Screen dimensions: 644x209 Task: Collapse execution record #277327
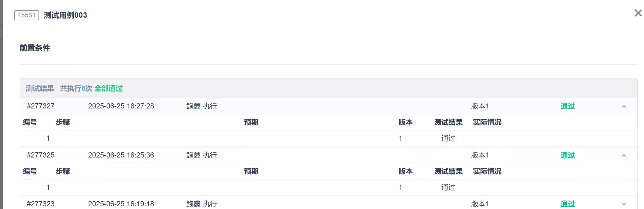pos(624,106)
